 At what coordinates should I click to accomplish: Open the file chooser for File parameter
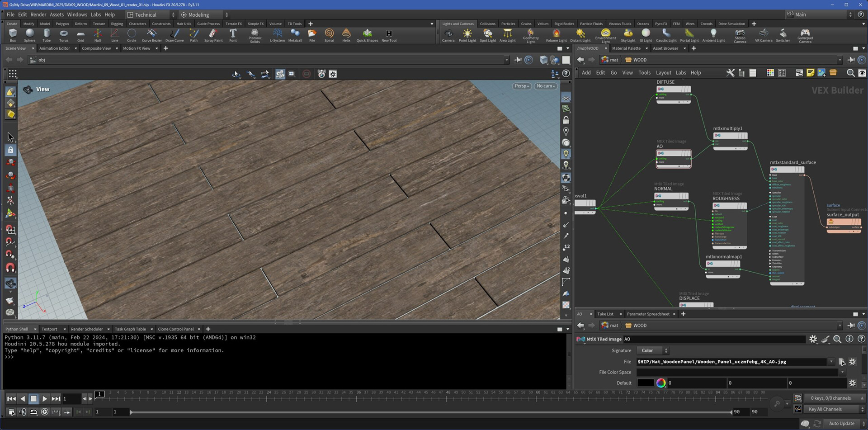pyautogui.click(x=842, y=362)
